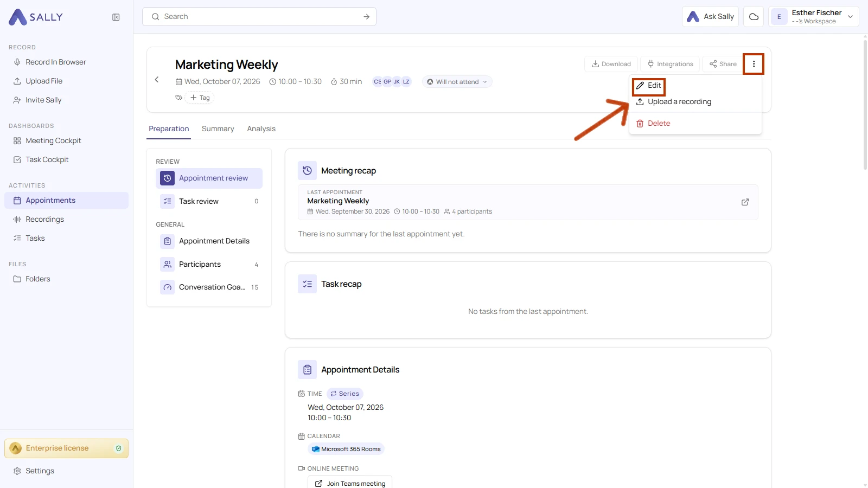
Task: Go back using the left chevron arrow
Action: 157,80
